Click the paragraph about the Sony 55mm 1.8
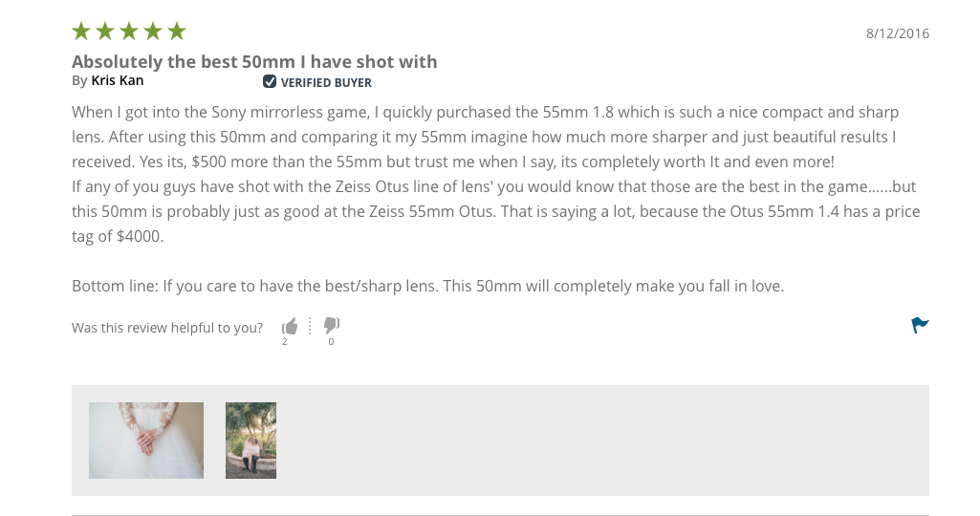Image resolution: width=980 pixels, height=516 pixels. (485, 137)
